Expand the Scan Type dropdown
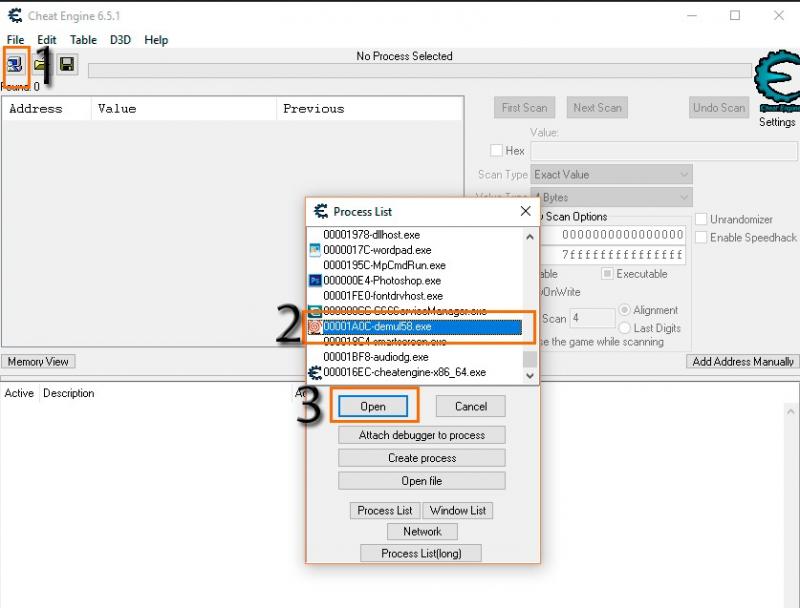The height and width of the screenshot is (608, 800). (611, 174)
